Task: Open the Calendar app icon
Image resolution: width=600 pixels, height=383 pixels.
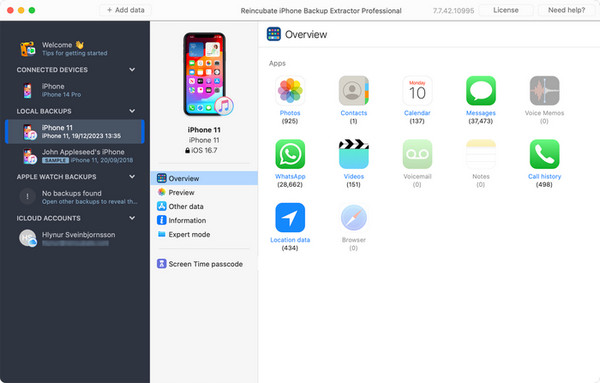Action: coord(417,91)
